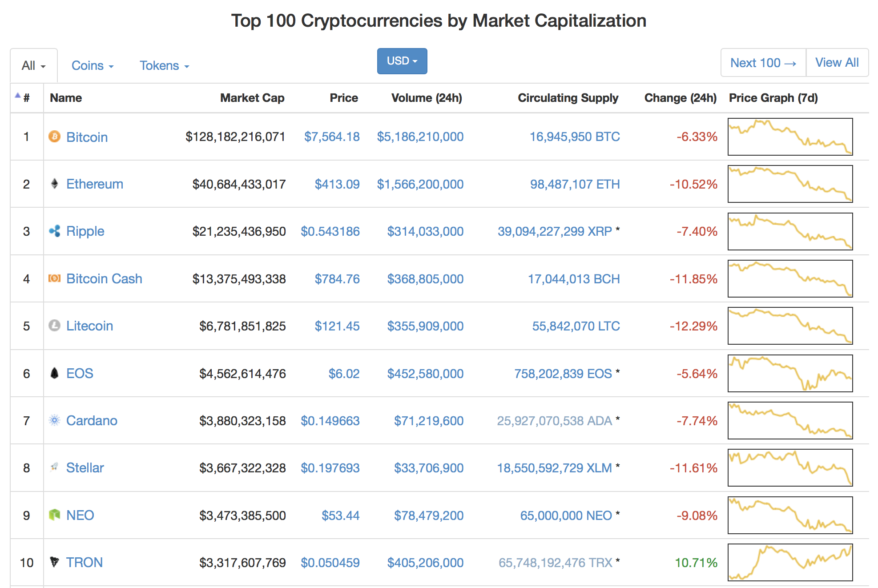The image size is (878, 588).
Task: Click the EOS logo icon
Action: pyautogui.click(x=54, y=373)
